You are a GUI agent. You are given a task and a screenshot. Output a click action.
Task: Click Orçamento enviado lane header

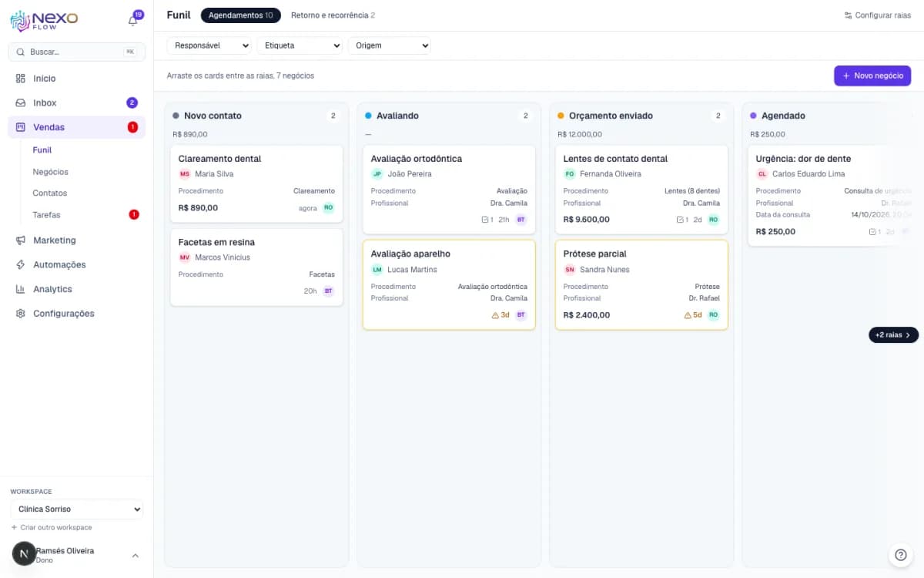[x=641, y=116]
